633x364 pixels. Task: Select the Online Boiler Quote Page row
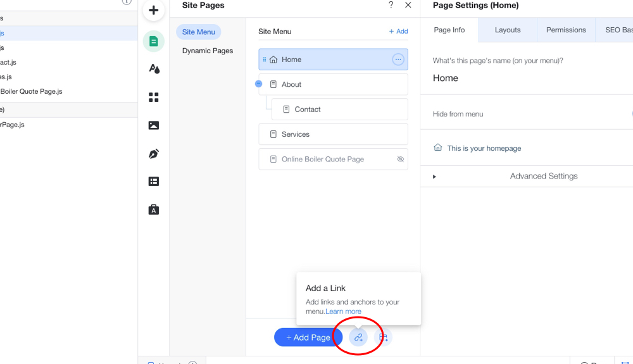click(333, 160)
